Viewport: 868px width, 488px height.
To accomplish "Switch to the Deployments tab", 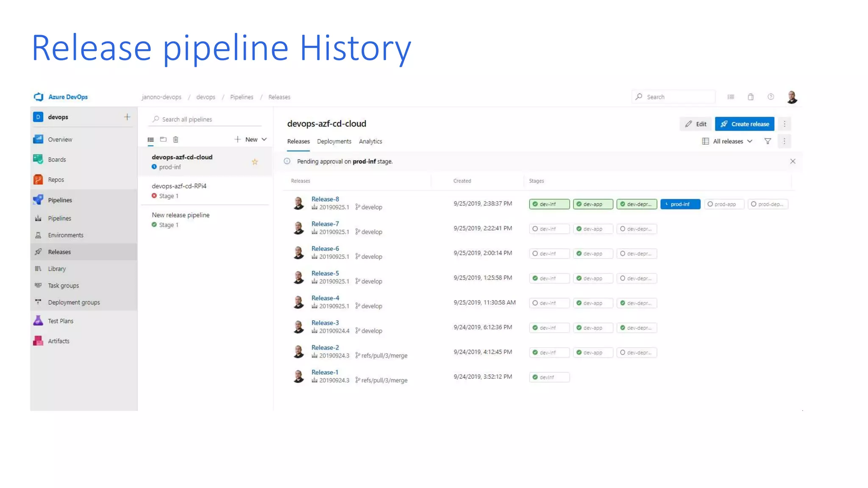I will pyautogui.click(x=334, y=141).
